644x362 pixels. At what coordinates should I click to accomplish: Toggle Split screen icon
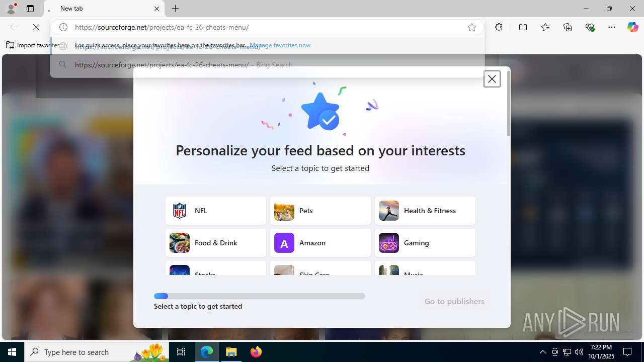click(523, 27)
